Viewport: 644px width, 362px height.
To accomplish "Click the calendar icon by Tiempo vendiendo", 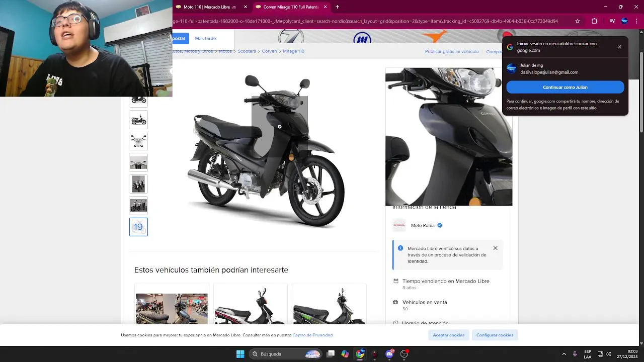I will (x=396, y=281).
